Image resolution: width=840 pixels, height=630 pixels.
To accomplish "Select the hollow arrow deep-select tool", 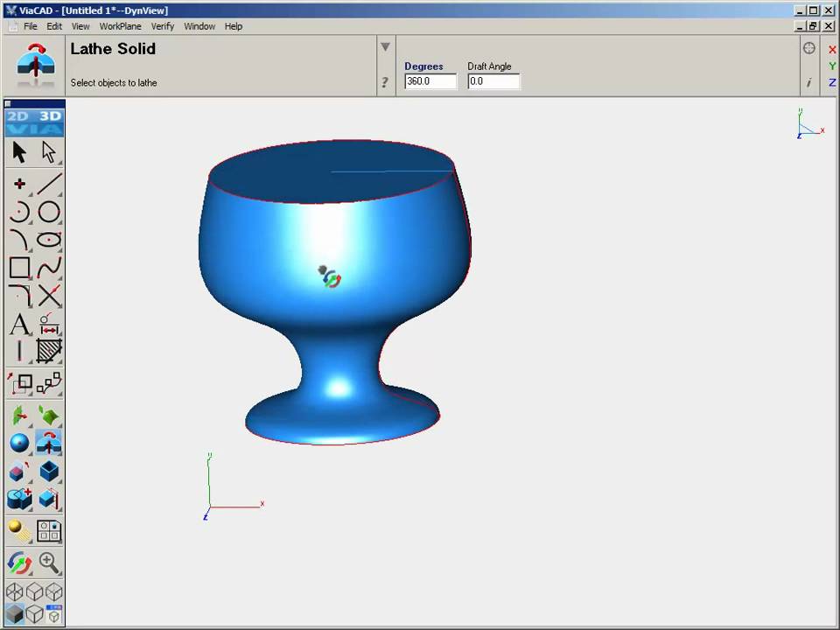I will (49, 152).
